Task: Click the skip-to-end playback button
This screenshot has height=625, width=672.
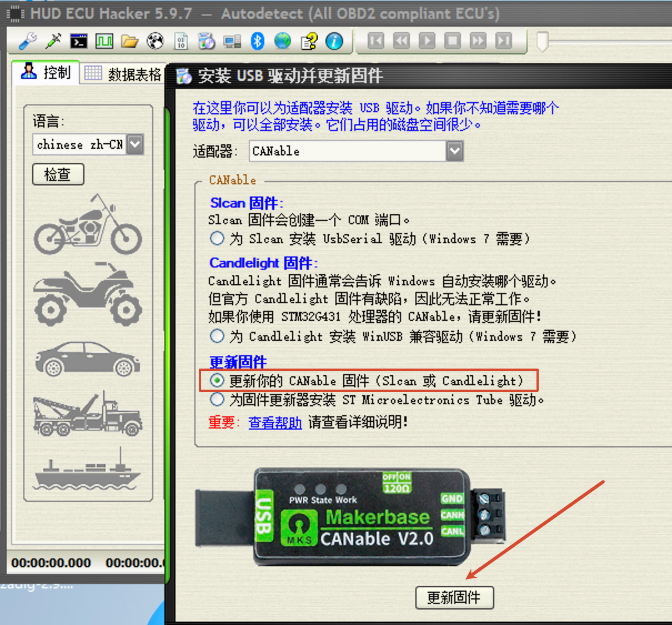Action: coord(504,41)
